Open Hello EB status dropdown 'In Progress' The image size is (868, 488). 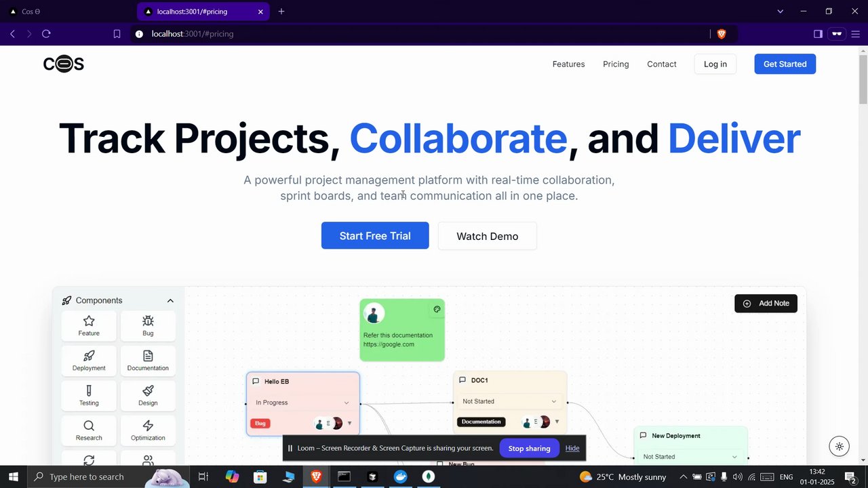tap(302, 403)
